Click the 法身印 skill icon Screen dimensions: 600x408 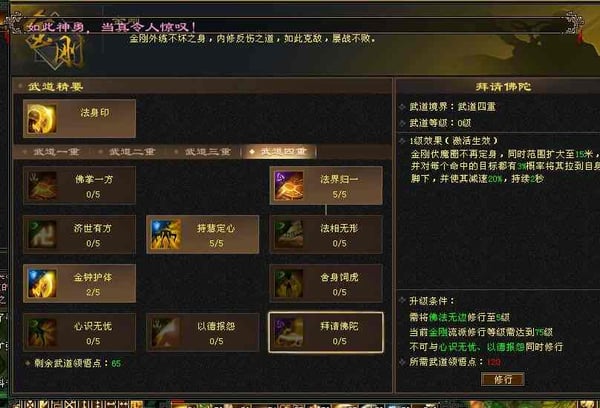click(x=42, y=119)
